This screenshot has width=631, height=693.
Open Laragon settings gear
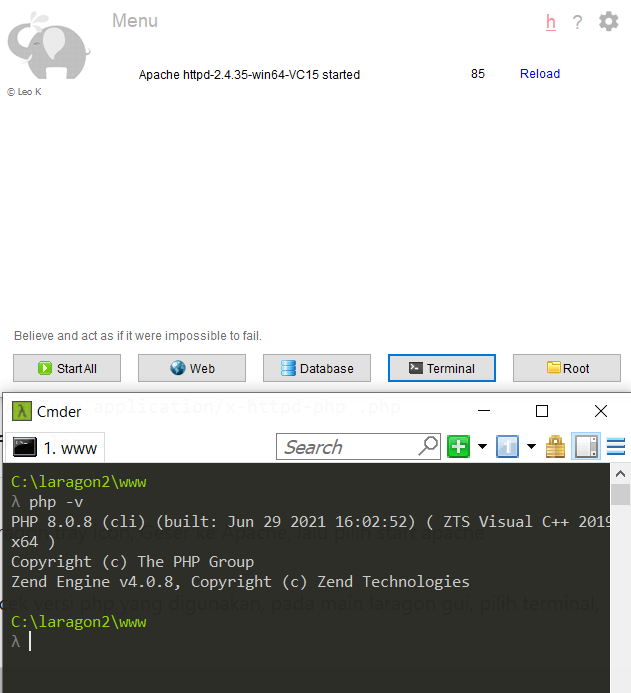point(608,22)
